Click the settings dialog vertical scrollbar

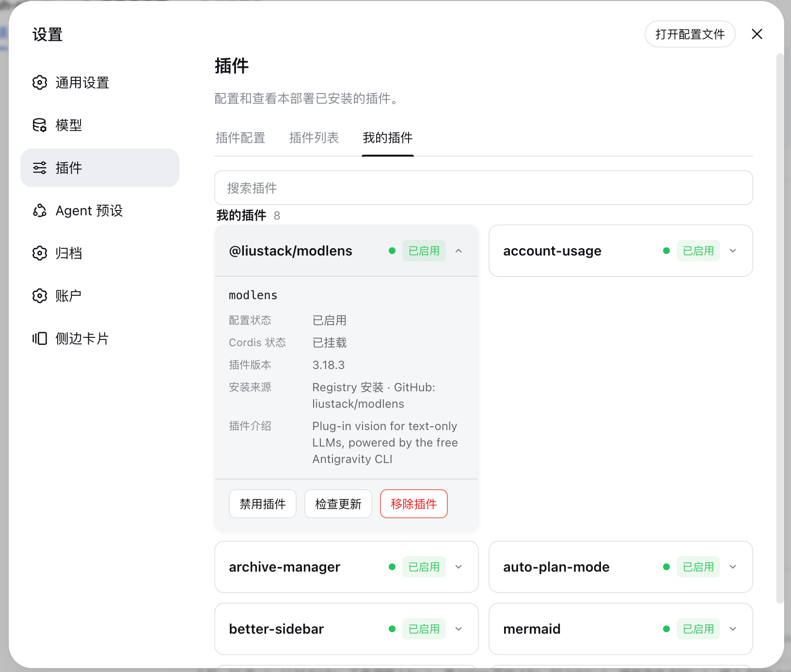(780, 328)
